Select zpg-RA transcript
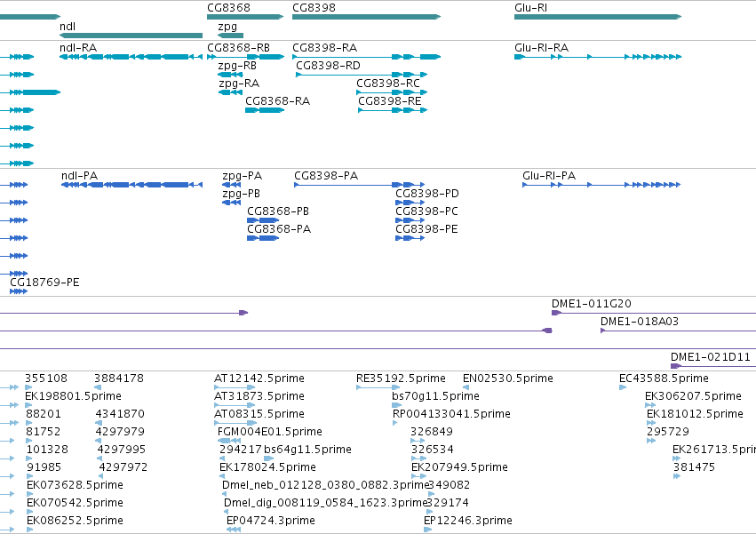Image resolution: width=756 pixels, height=534 pixels. (x=230, y=92)
